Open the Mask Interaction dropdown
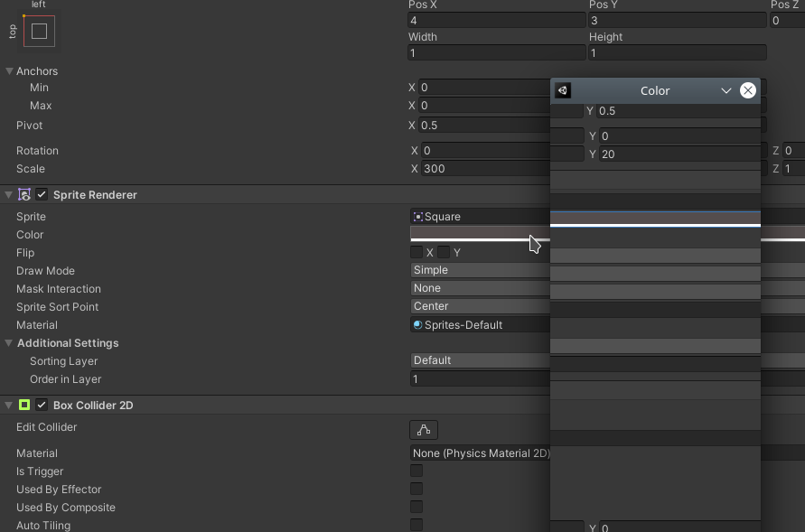805x532 pixels. point(479,287)
